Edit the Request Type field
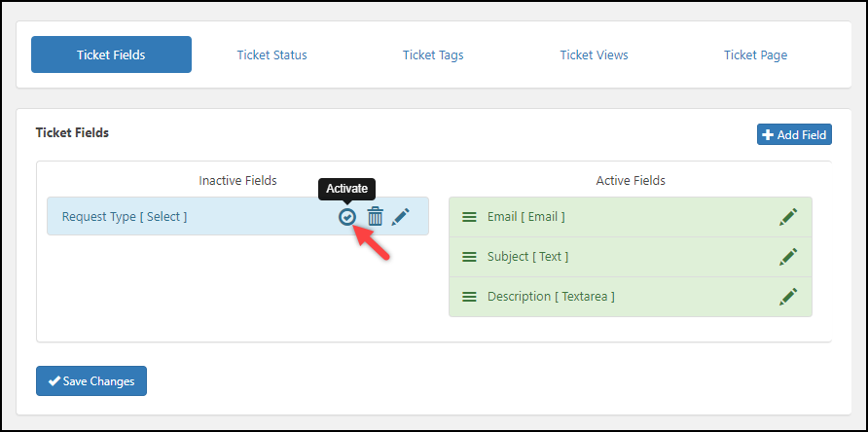The image size is (868, 432). 401,217
